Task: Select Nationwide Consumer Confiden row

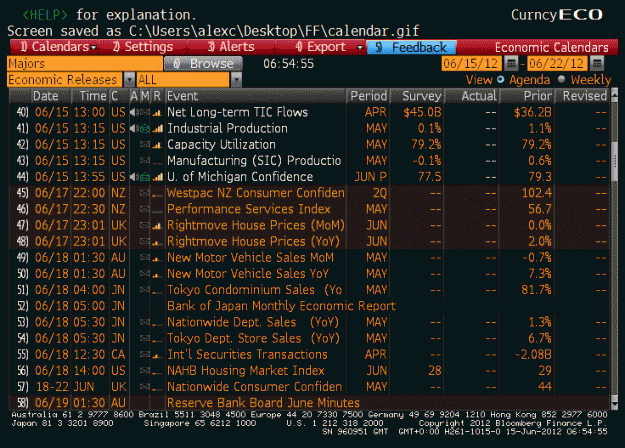Action: [309, 387]
